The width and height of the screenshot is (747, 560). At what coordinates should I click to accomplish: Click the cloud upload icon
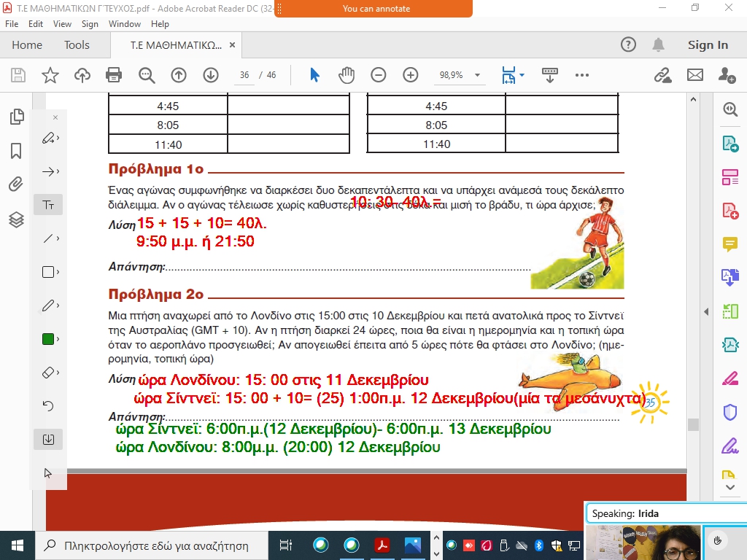pyautogui.click(x=82, y=75)
